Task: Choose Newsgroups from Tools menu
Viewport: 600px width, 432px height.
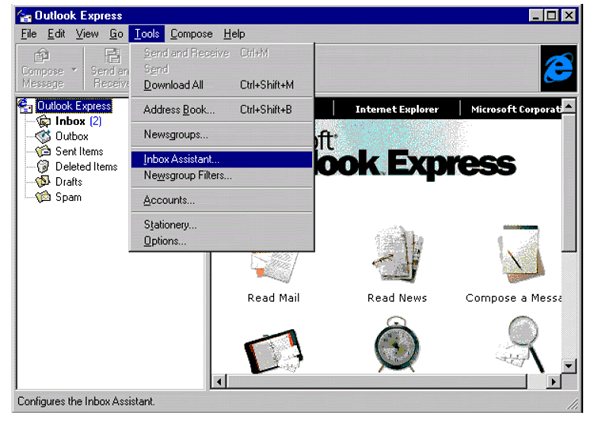Action: [222, 135]
